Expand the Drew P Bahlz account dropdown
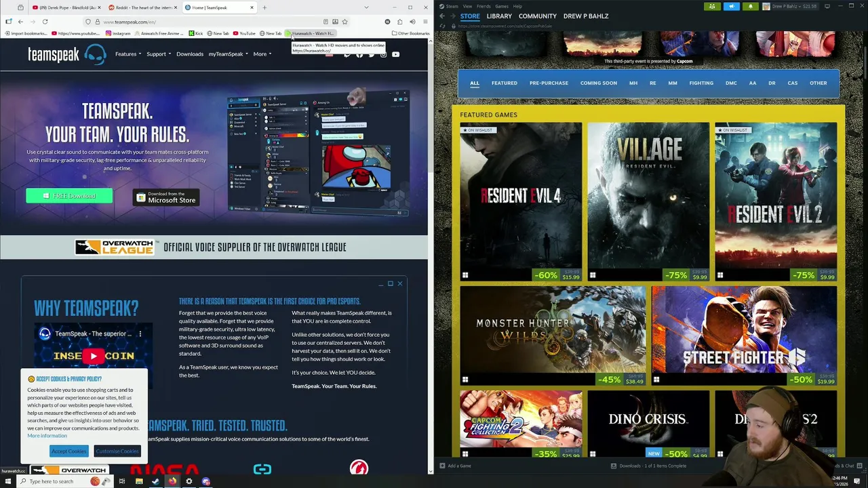This screenshot has width=868, height=488. pos(791,6)
